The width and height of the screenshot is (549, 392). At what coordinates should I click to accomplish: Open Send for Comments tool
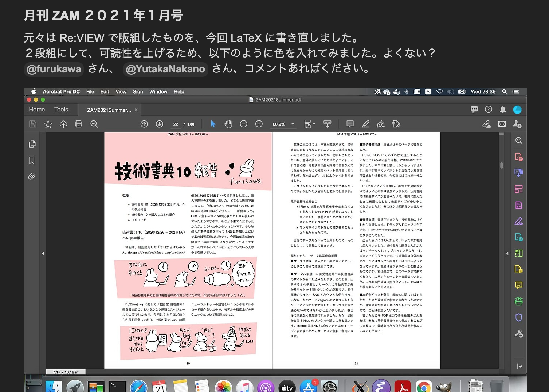519,269
